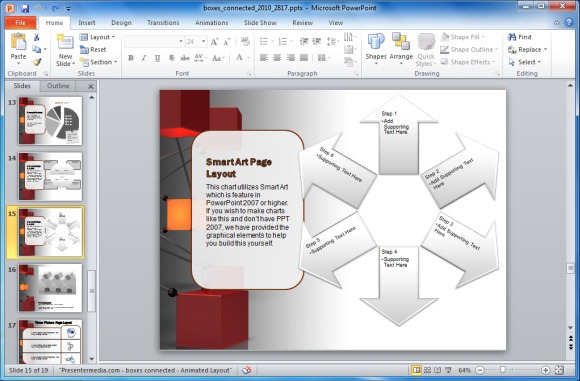Justify text alignment

[x=304, y=57]
